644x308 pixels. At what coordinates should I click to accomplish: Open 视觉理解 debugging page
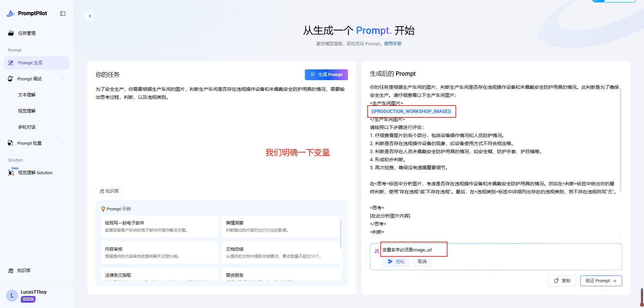[x=27, y=111]
